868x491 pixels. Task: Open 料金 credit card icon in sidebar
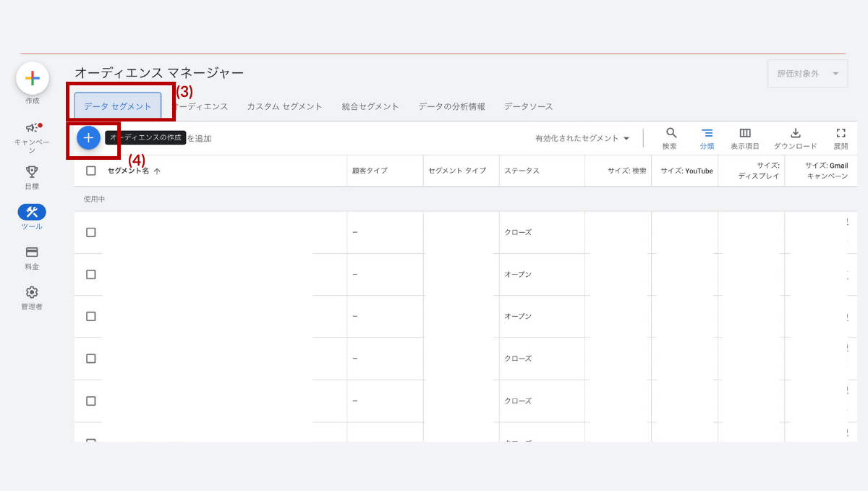(32, 252)
